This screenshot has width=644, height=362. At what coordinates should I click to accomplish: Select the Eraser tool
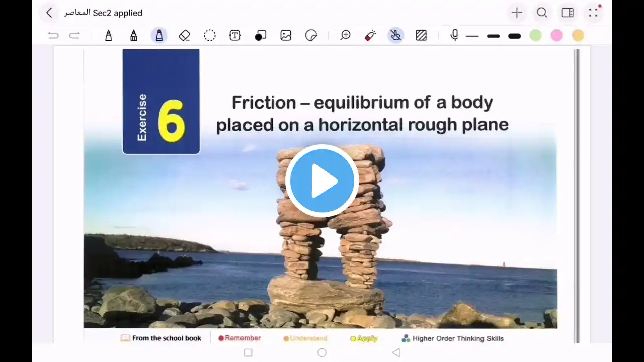pyautogui.click(x=184, y=35)
